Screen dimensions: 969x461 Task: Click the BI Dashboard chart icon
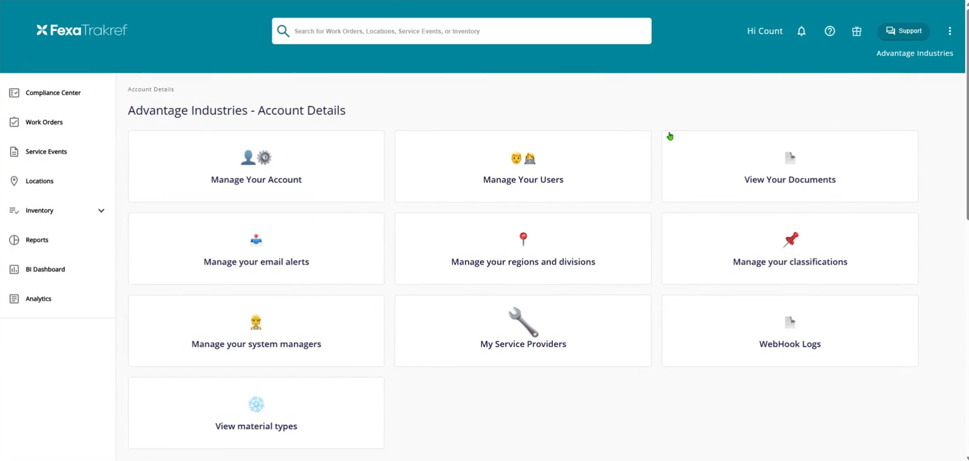click(14, 269)
